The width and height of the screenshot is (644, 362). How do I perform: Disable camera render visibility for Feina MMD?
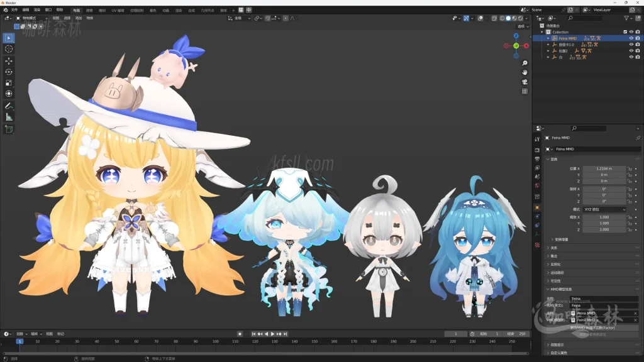637,38
